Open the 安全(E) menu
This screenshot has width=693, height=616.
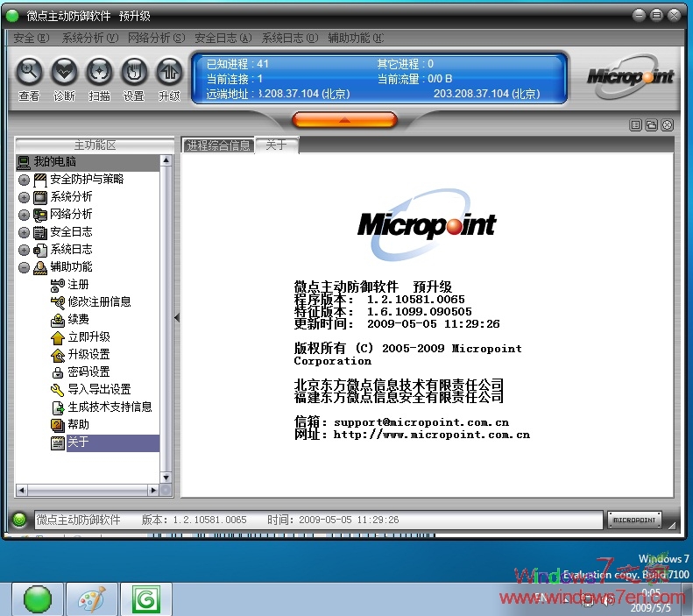click(x=31, y=38)
